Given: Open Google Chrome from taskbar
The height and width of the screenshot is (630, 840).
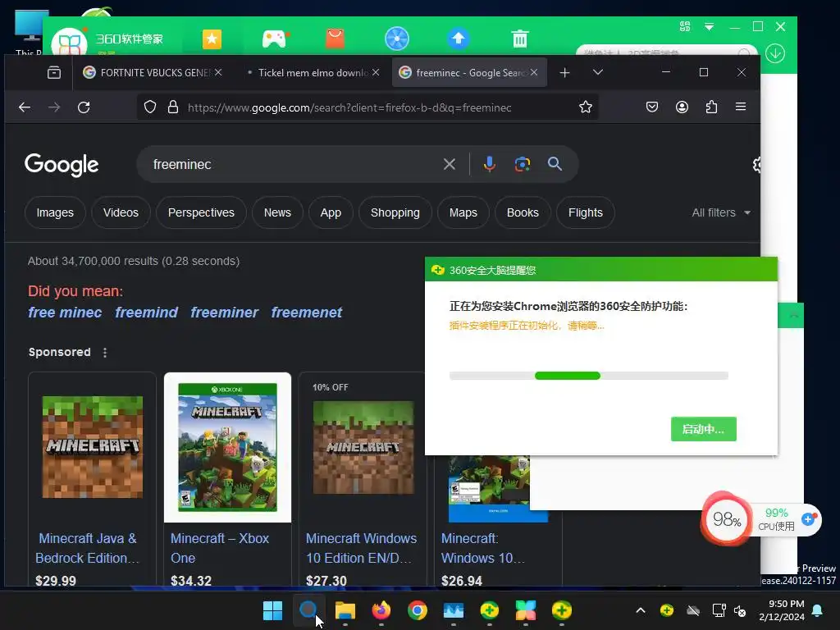Looking at the screenshot, I should [418, 610].
